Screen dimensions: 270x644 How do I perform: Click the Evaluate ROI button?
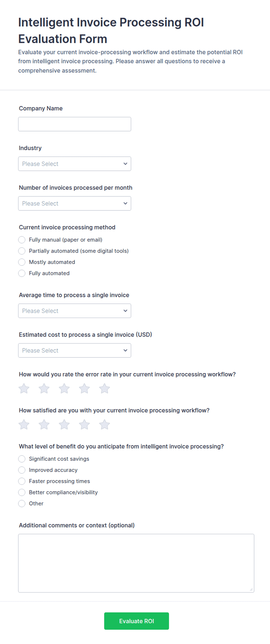[136, 621]
